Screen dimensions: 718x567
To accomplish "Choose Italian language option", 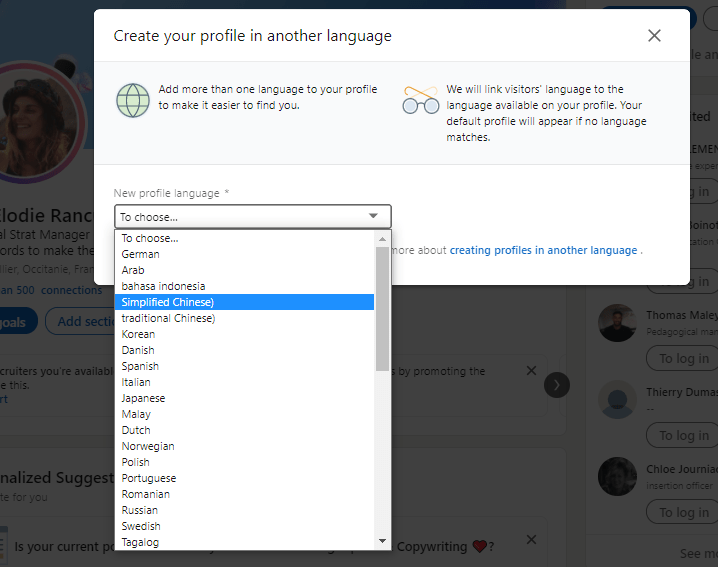I will click(x=245, y=382).
